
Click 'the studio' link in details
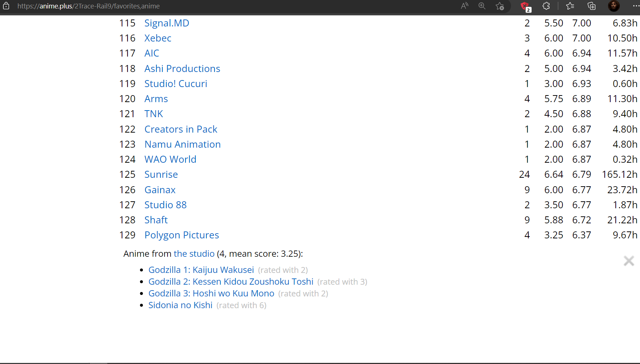point(194,254)
